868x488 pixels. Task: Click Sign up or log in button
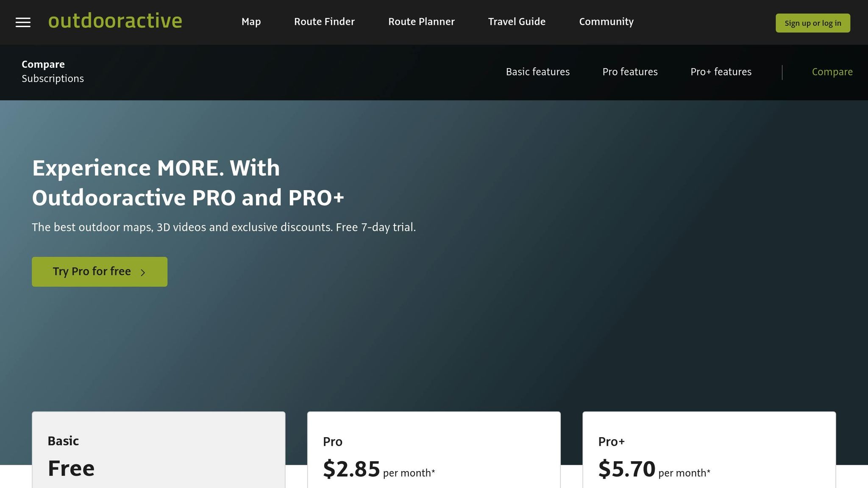[x=812, y=23]
